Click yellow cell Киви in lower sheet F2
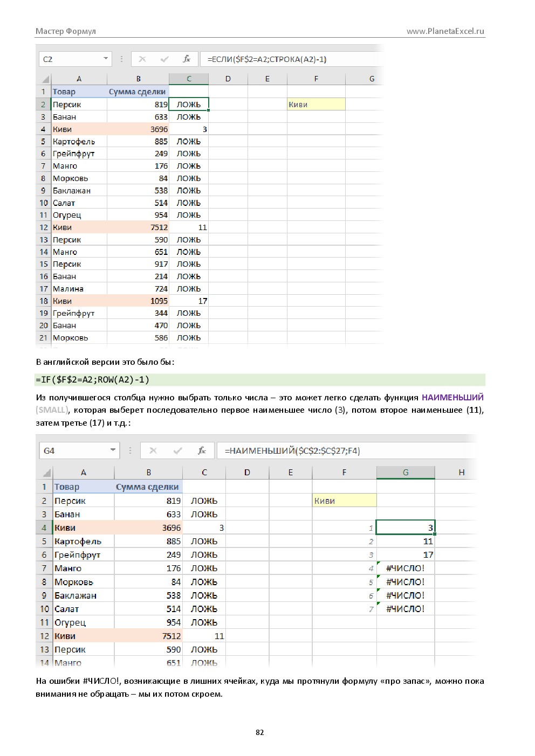Viewport: 535px width, 756px height. [x=344, y=501]
